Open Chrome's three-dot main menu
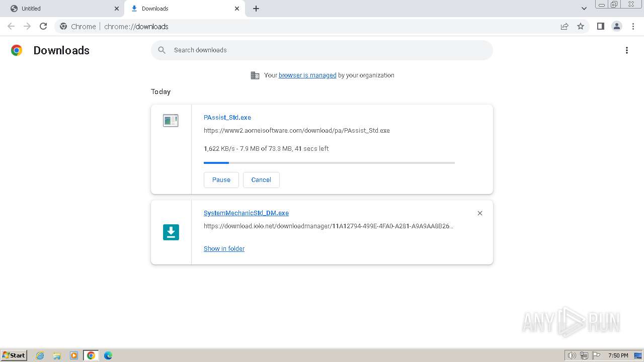The height and width of the screenshot is (362, 644). click(x=633, y=26)
